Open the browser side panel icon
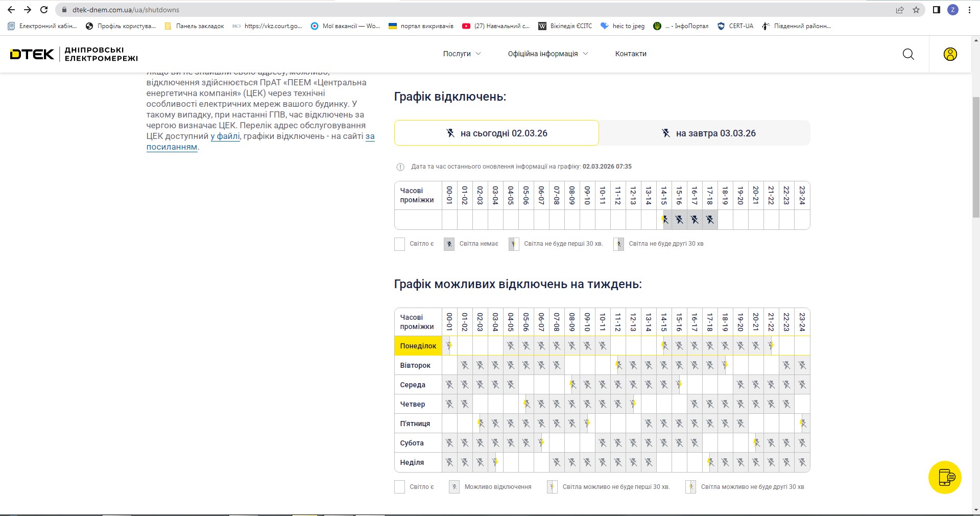Viewport: 980px width, 516px height. [x=936, y=10]
